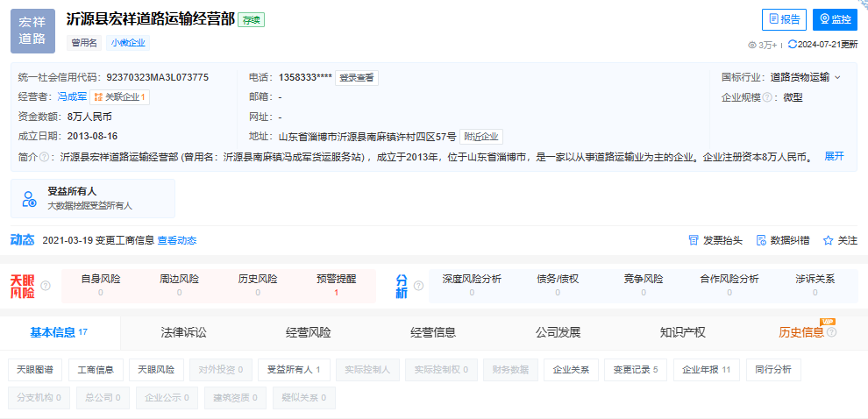Open 历史风险 0 entry
Viewport: 868px width, 419px height.
pyautogui.click(x=258, y=286)
